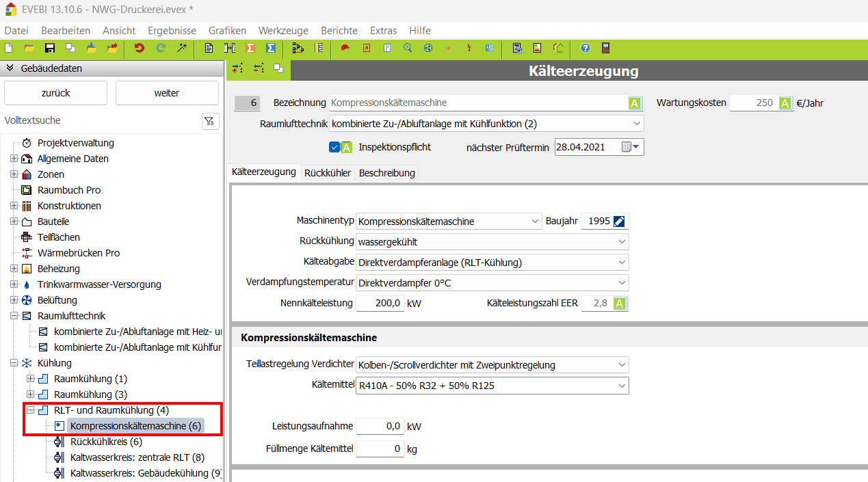Image resolution: width=868 pixels, height=482 pixels.
Task: Click the filter icon next to Volltextsuche
Action: [x=210, y=121]
